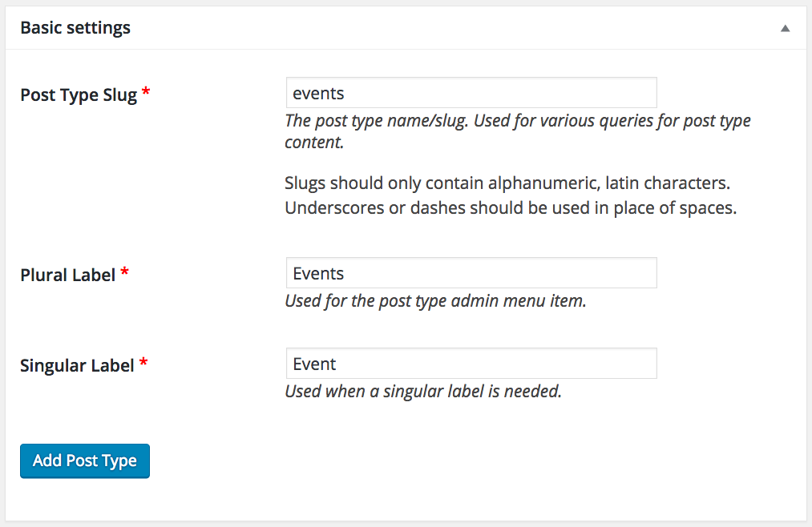The image size is (812, 527).
Task: Click the 'admin menu item' description text
Action: [436, 302]
